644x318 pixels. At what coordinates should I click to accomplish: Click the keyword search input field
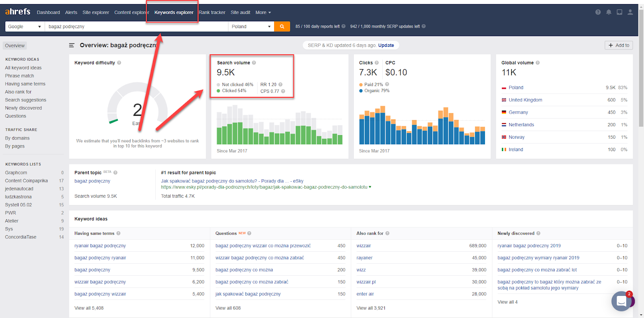pos(136,27)
